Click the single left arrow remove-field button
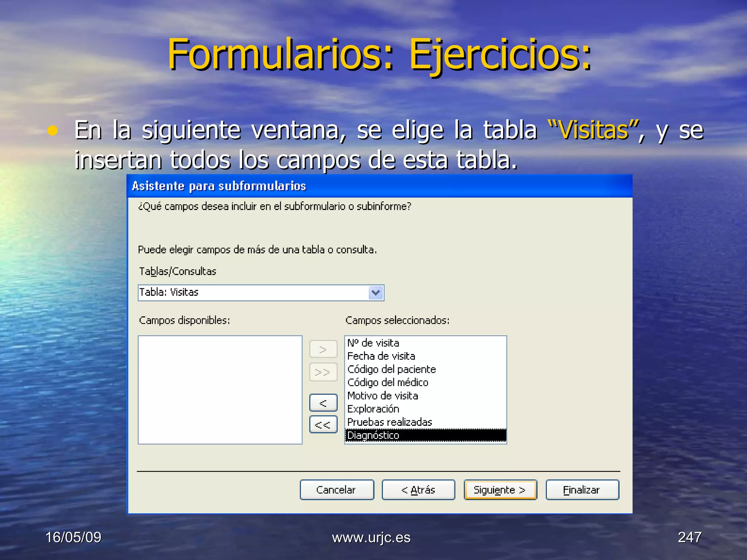 tap(323, 403)
